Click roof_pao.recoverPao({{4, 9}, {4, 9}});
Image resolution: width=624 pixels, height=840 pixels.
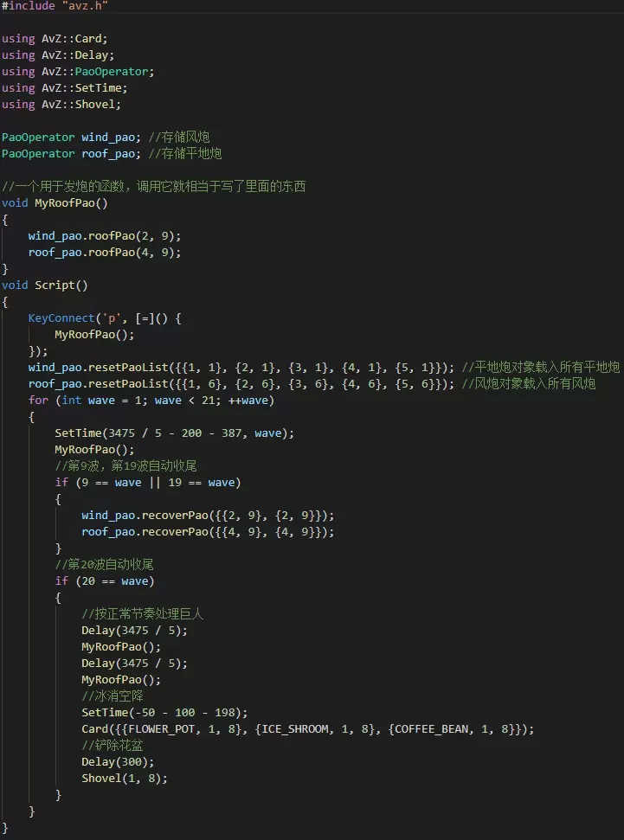208,532
